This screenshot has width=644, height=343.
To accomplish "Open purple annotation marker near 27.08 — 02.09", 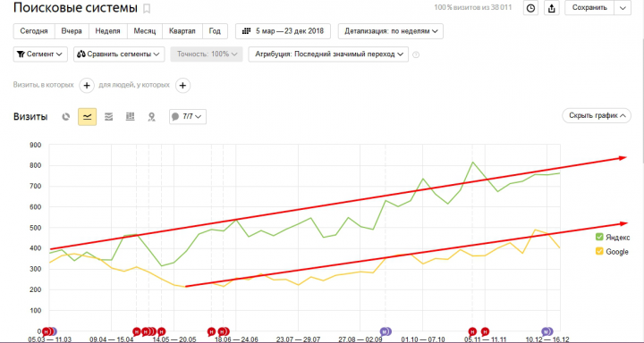I will pos(385,331).
